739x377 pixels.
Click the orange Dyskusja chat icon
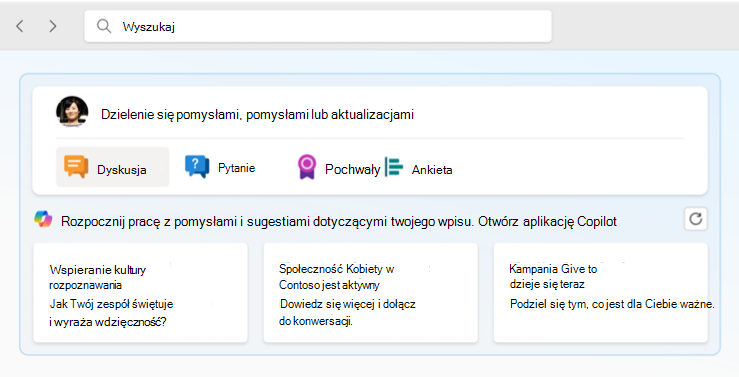(x=76, y=166)
